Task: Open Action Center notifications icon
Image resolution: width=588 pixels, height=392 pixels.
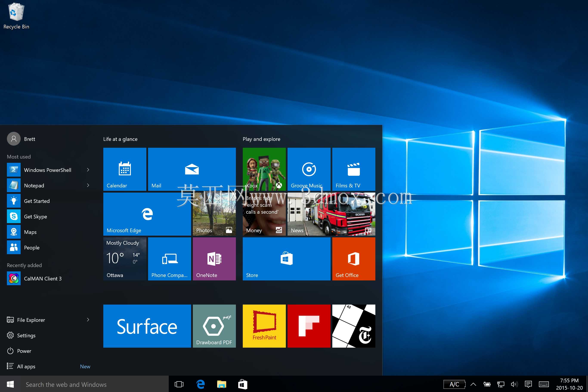Action: coord(528,384)
